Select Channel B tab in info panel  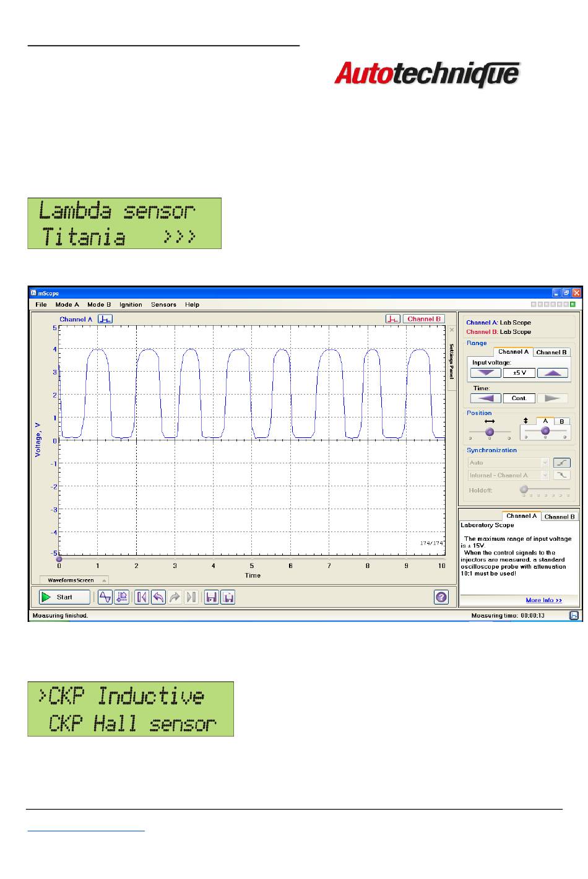[560, 517]
